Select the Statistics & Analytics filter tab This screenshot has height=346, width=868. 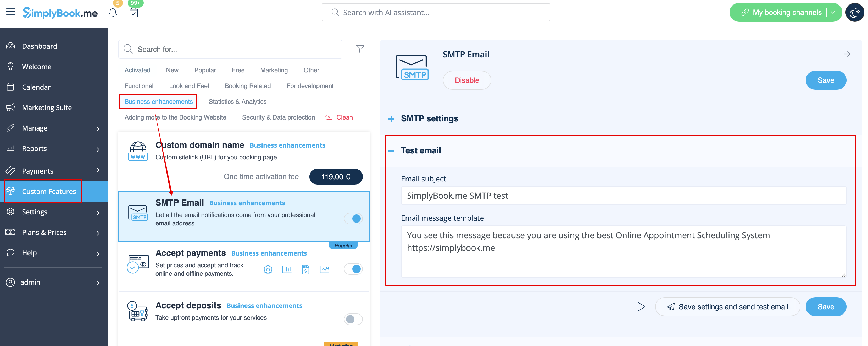(x=238, y=102)
